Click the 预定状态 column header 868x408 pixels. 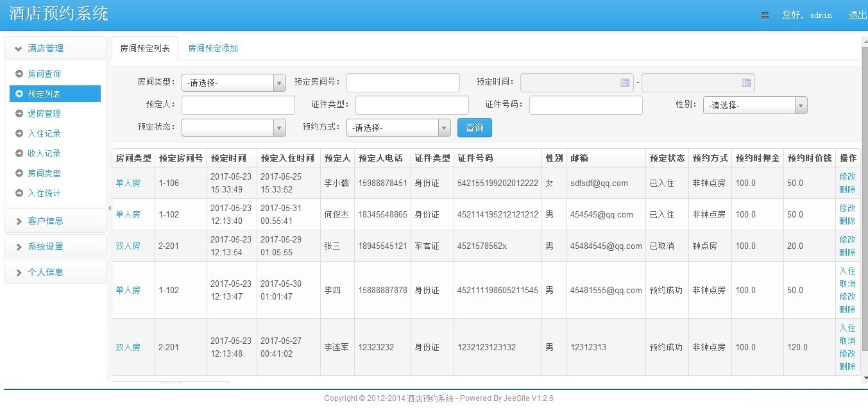tap(667, 158)
